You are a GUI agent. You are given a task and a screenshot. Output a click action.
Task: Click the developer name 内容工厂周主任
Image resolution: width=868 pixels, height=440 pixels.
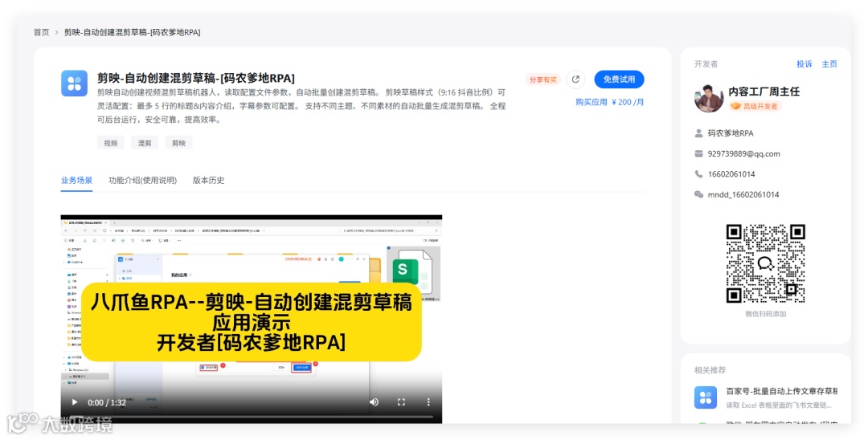pyautogui.click(x=764, y=92)
